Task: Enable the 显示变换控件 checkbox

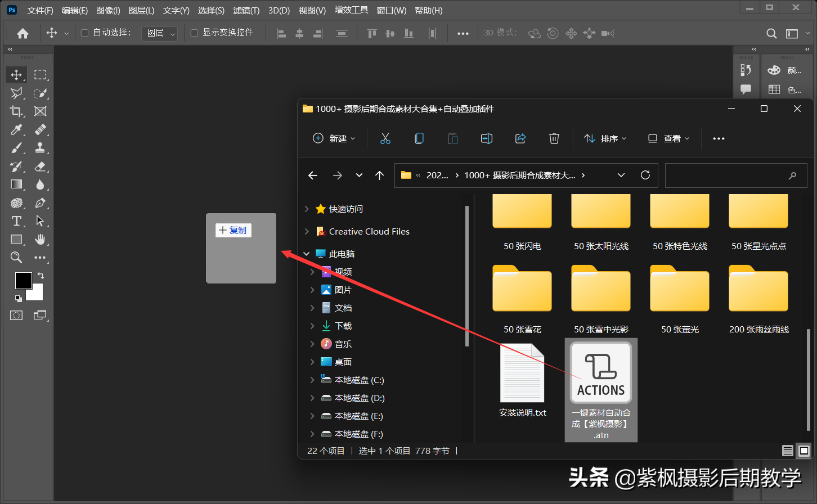Action: [x=194, y=33]
